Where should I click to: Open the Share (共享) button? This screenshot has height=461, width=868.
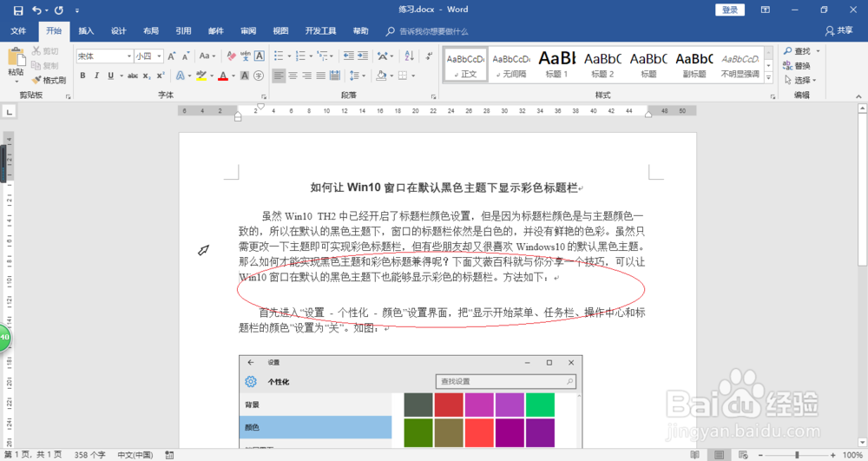[x=839, y=31]
